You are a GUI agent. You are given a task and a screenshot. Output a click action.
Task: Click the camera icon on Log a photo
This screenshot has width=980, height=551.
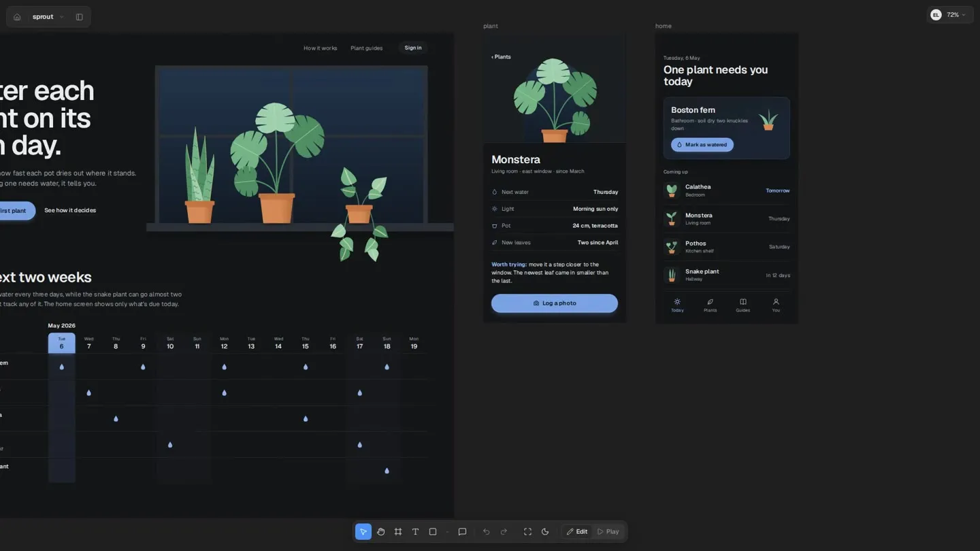536,303
